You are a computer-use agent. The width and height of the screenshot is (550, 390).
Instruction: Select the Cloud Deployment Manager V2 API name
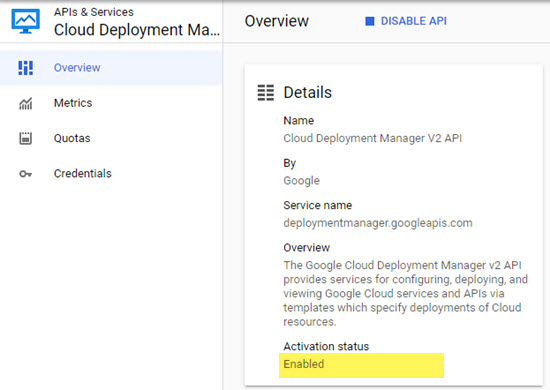pyautogui.click(x=373, y=138)
